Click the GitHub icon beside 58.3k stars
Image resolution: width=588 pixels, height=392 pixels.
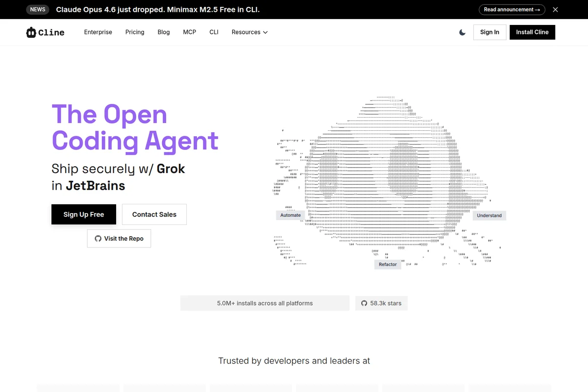[364, 303]
